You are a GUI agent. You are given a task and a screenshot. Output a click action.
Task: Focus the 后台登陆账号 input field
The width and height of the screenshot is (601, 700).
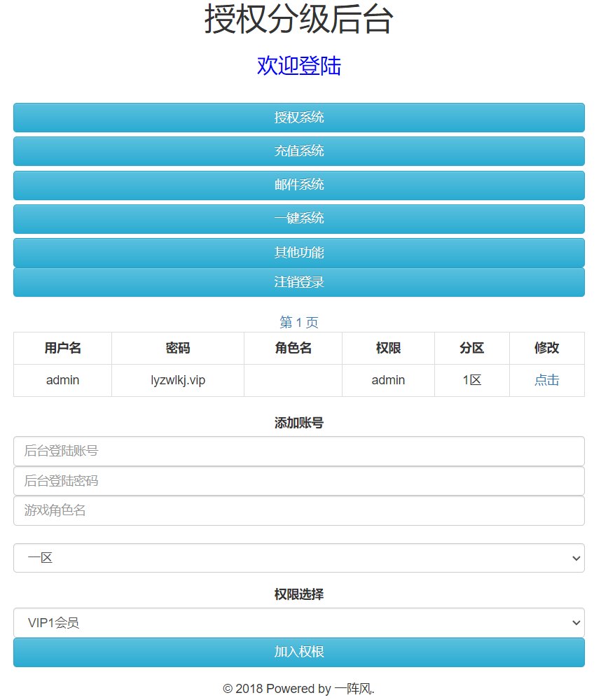point(299,451)
